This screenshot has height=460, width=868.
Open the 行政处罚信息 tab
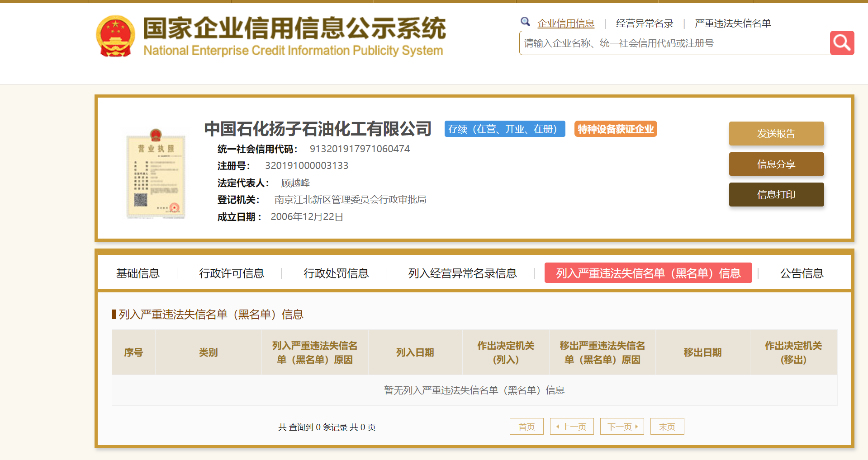336,273
